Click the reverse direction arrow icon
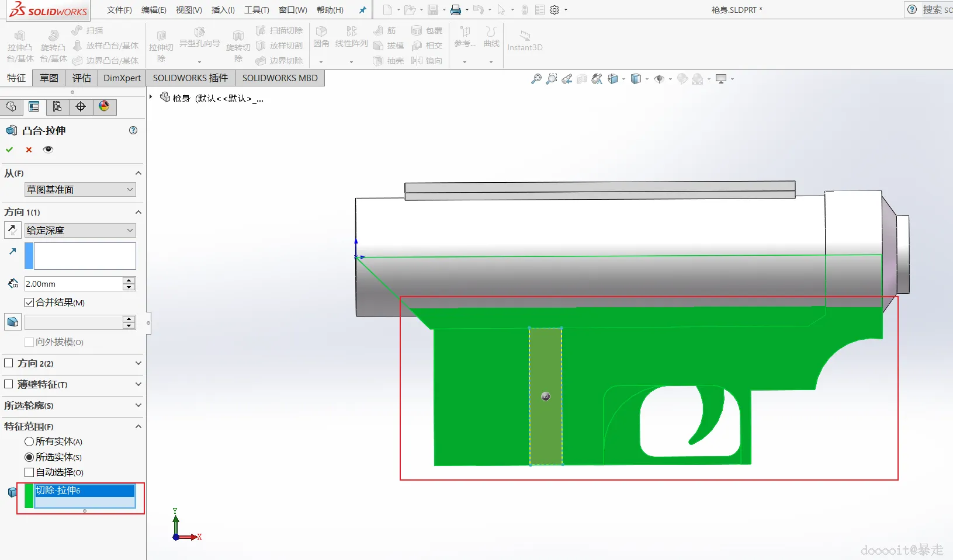The image size is (953, 560). pyautogui.click(x=12, y=230)
